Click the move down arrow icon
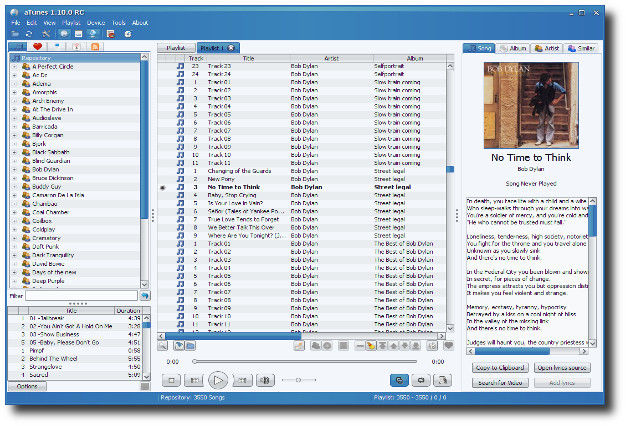The image size is (626, 426). (405, 346)
